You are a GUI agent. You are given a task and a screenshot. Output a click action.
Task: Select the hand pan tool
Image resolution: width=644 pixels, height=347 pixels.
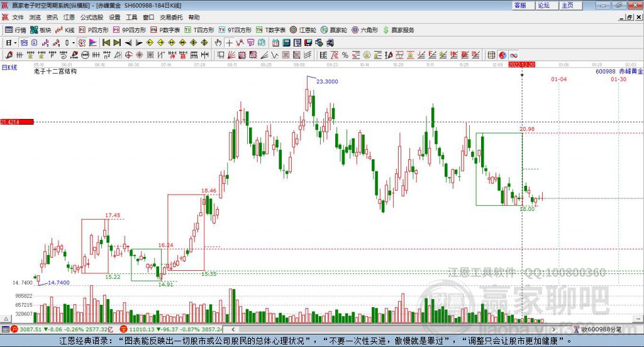coord(218,43)
